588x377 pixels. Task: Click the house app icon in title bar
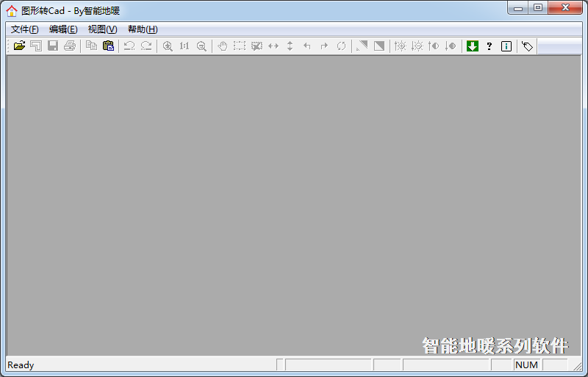(x=12, y=11)
